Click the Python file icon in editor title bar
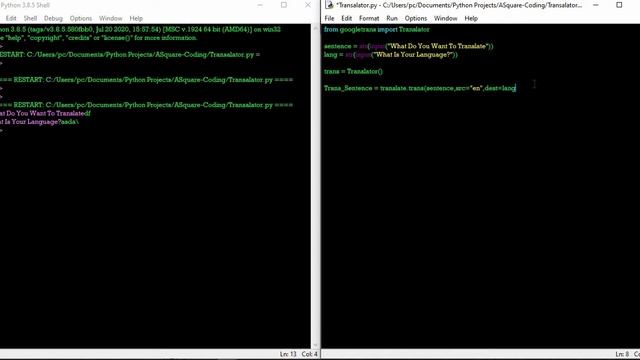 tap(329, 5)
